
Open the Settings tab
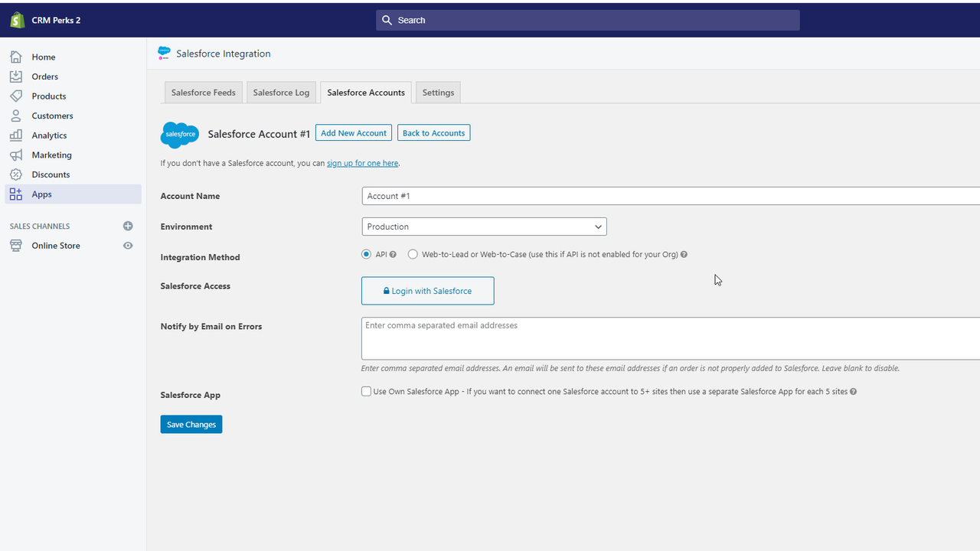tap(438, 92)
